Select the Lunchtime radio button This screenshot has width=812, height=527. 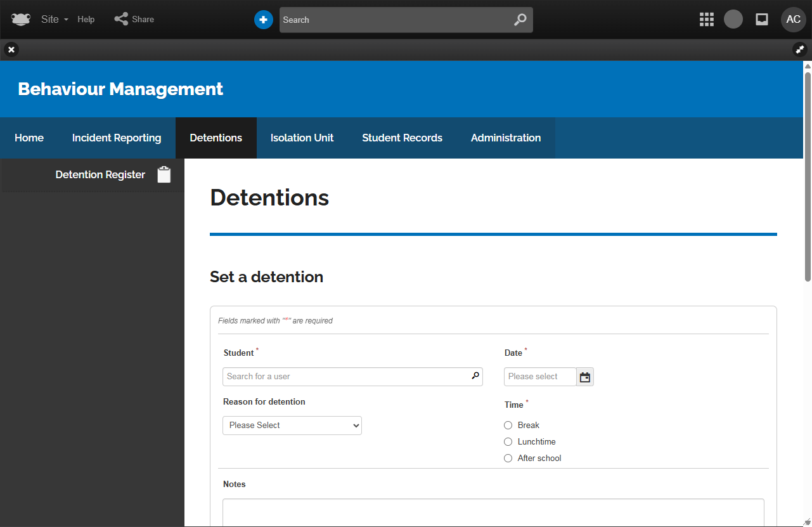pyautogui.click(x=508, y=442)
